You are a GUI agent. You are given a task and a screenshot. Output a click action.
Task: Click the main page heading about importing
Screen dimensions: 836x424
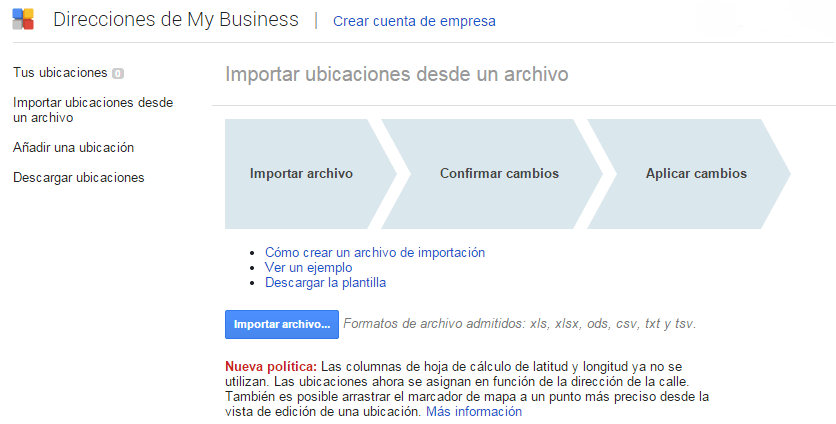click(396, 74)
